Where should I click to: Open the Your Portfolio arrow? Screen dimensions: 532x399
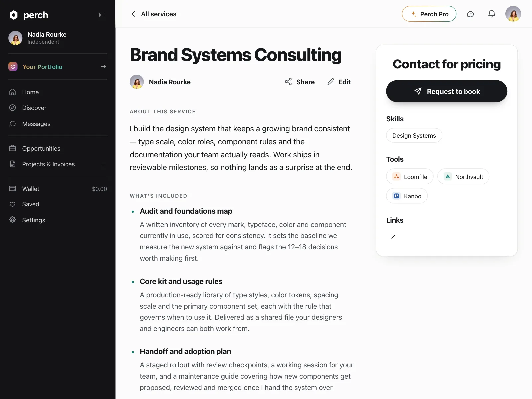104,67
